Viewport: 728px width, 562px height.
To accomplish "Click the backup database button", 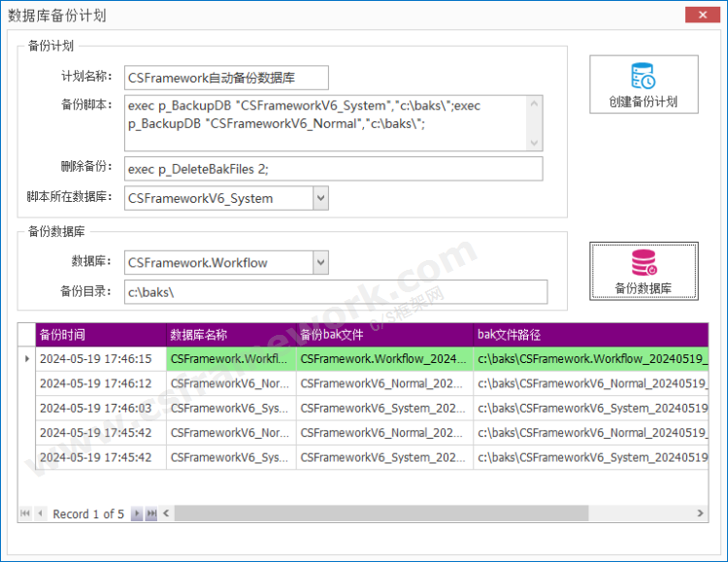I will [x=644, y=272].
